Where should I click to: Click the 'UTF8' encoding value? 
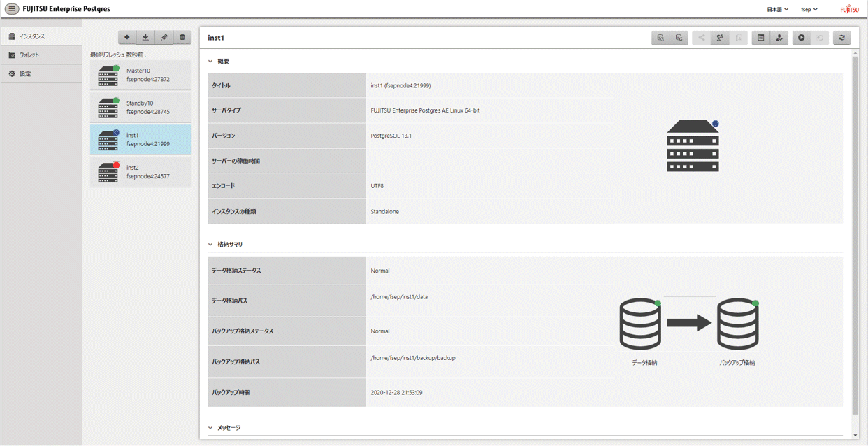pyautogui.click(x=377, y=186)
